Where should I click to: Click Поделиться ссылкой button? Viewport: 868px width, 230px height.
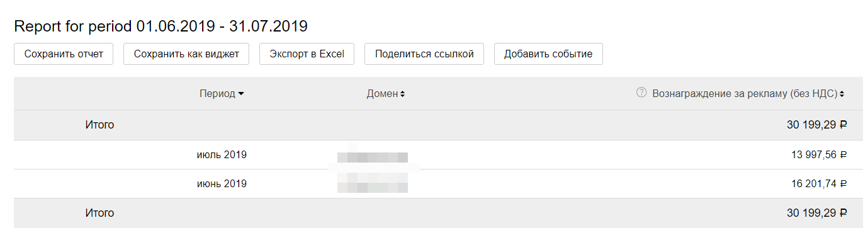pyautogui.click(x=424, y=54)
